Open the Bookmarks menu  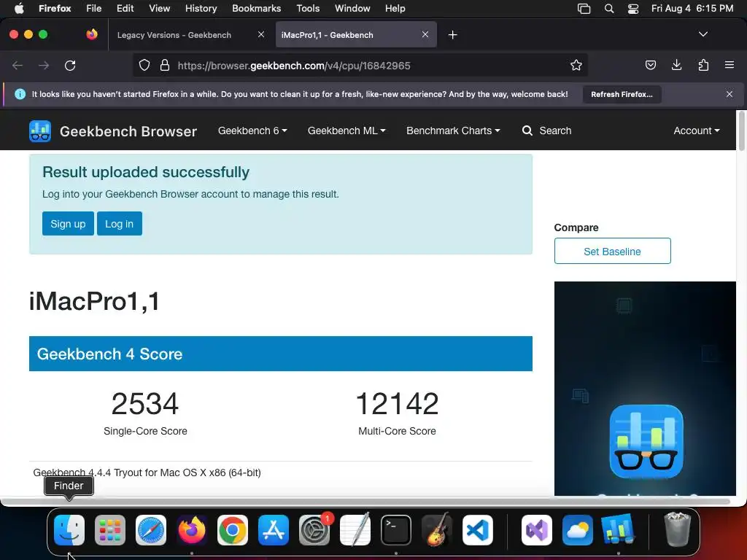256,9
